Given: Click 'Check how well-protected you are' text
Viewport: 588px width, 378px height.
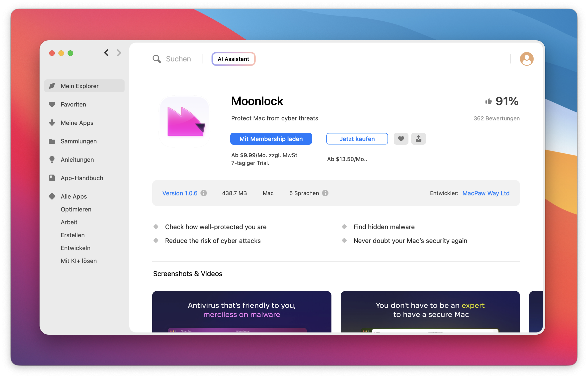Looking at the screenshot, I should [216, 227].
